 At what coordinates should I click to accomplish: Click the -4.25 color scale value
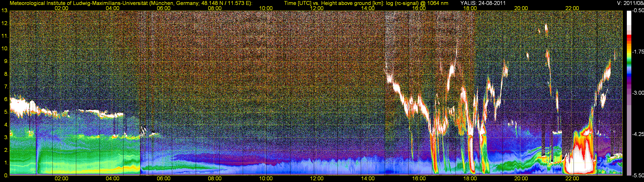tap(638, 134)
